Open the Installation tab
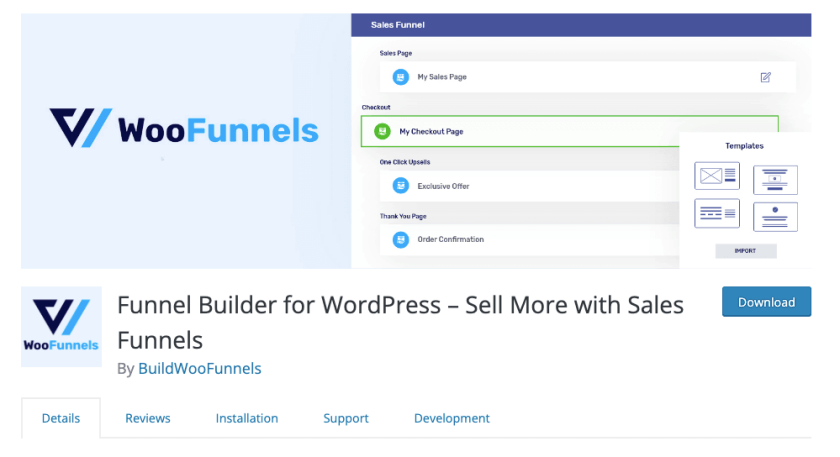 pyautogui.click(x=247, y=418)
